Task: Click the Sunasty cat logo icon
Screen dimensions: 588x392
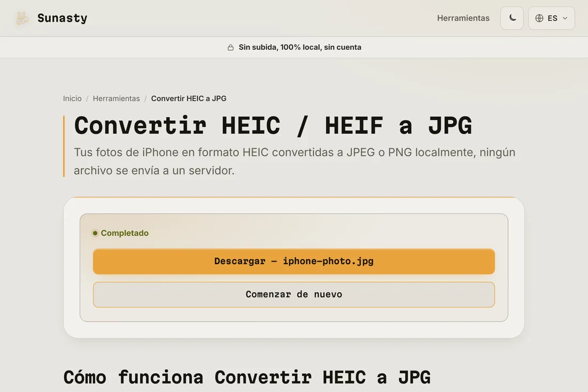Action: tap(22, 18)
